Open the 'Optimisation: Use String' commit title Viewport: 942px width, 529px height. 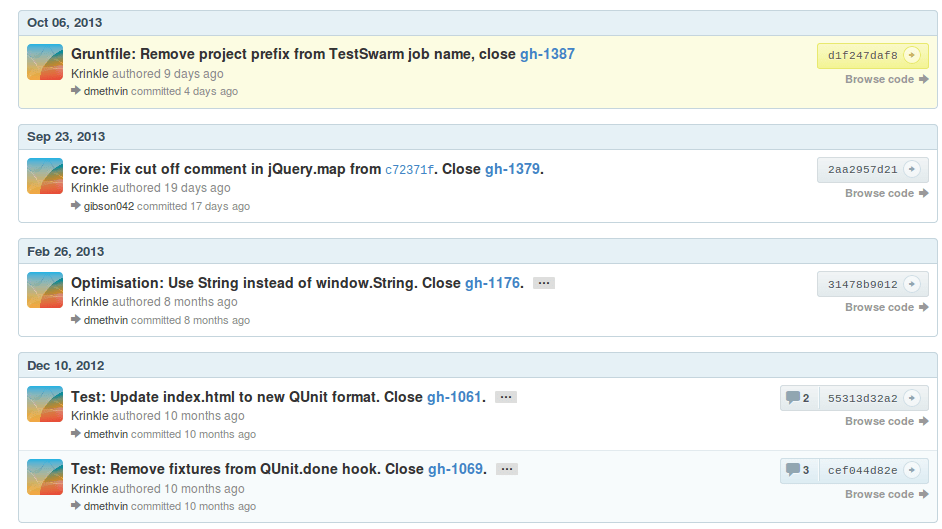tap(266, 283)
